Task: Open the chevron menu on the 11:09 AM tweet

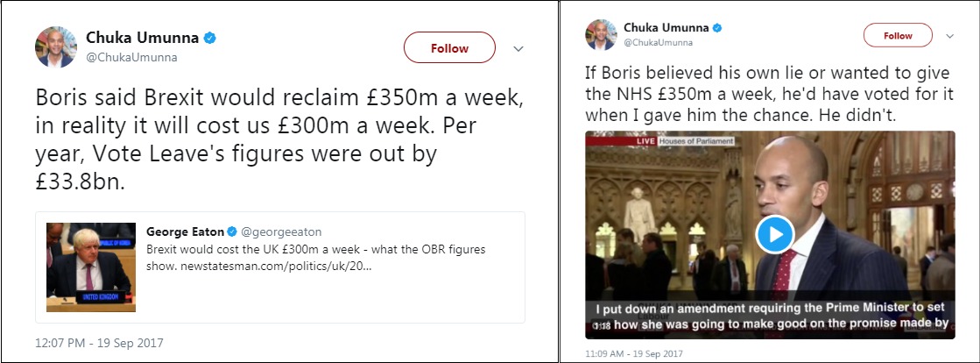Action: pos(950,37)
